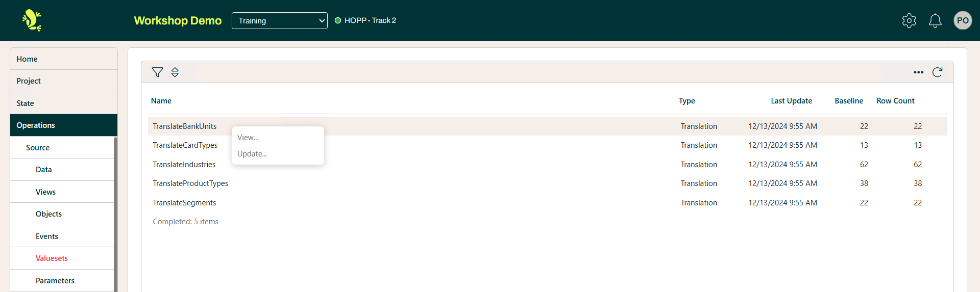This screenshot has height=292, width=980.
Task: Open the settings gear
Action: point(909,20)
